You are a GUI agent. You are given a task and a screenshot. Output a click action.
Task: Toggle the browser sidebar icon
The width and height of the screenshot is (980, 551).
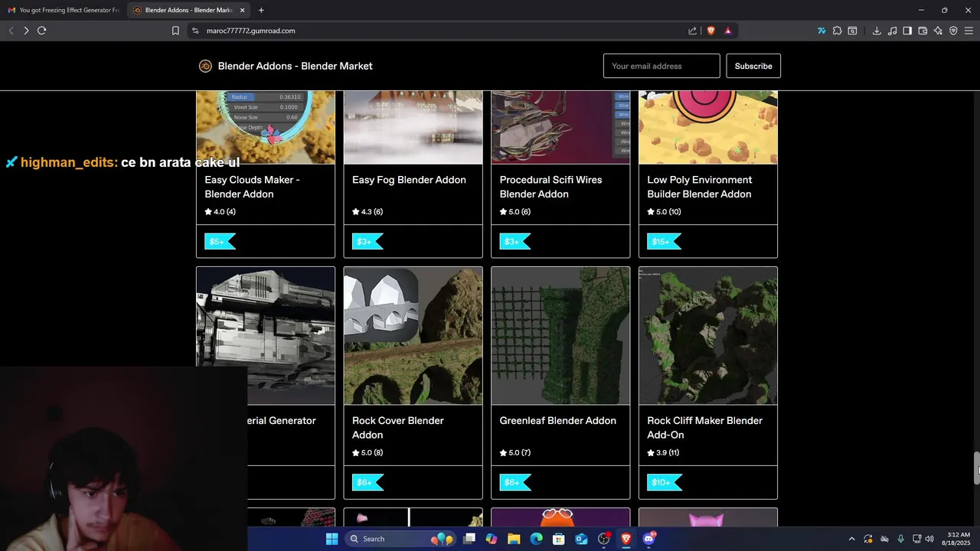[x=907, y=31]
